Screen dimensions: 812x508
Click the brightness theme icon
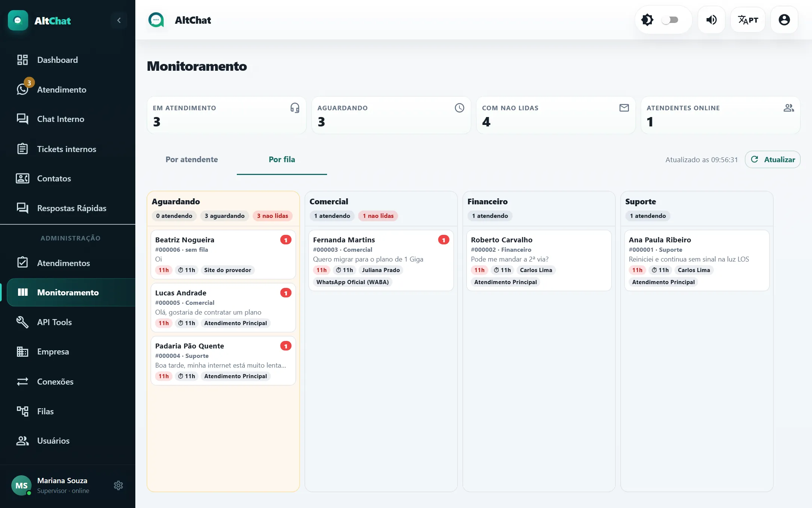pos(647,20)
